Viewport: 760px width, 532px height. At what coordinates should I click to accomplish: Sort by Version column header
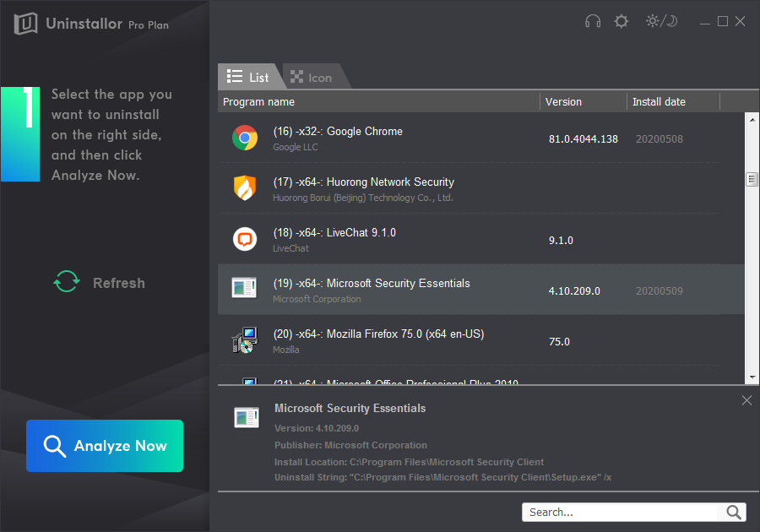coord(584,101)
